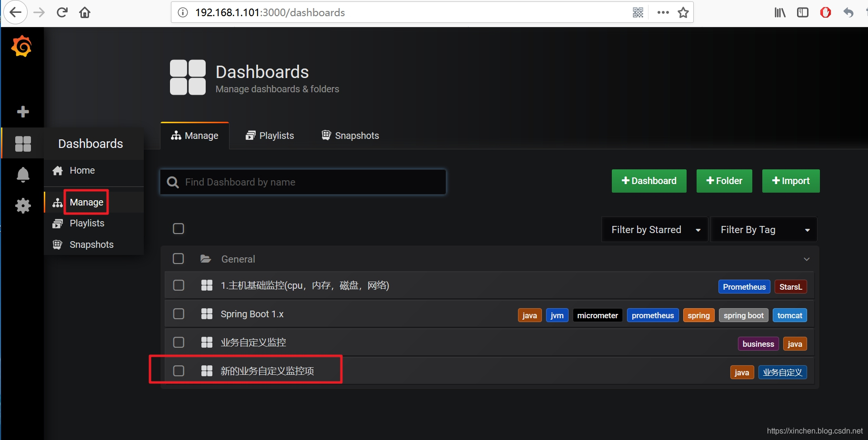The width and height of the screenshot is (868, 440).
Task: Click the 新的业务自定义监控项 dashboard icon
Action: tap(207, 371)
